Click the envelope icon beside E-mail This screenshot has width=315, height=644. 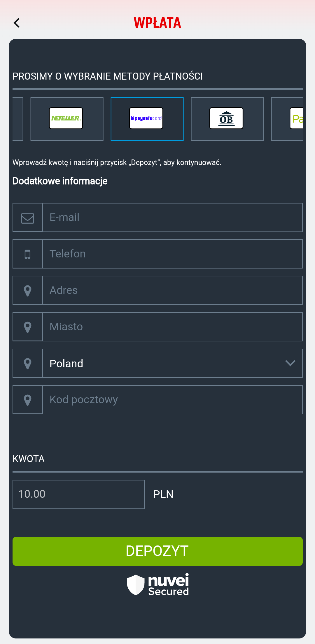click(x=28, y=218)
